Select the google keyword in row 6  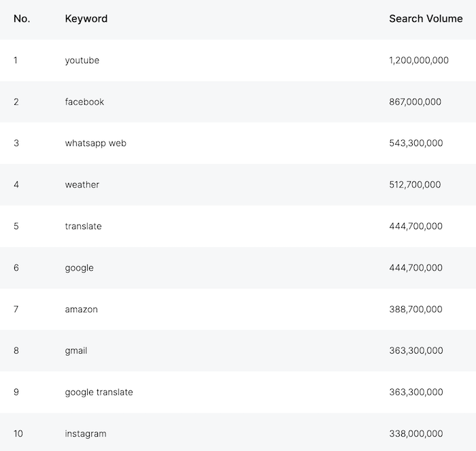80,268
